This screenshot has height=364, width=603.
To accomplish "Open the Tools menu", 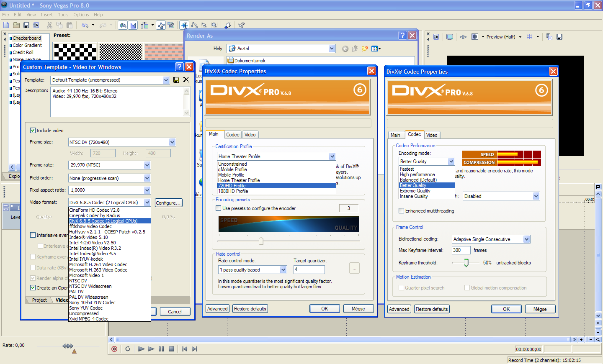I will [x=63, y=15].
